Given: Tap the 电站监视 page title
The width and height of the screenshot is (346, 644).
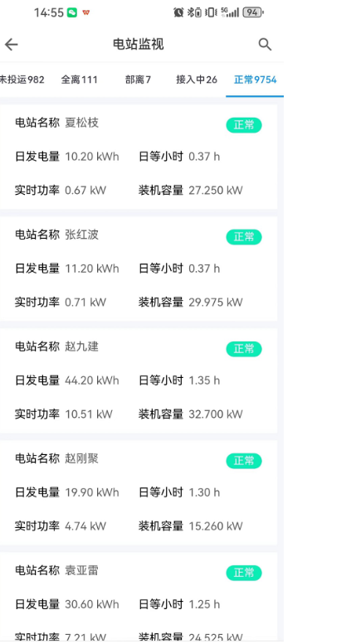Looking at the screenshot, I should (139, 45).
